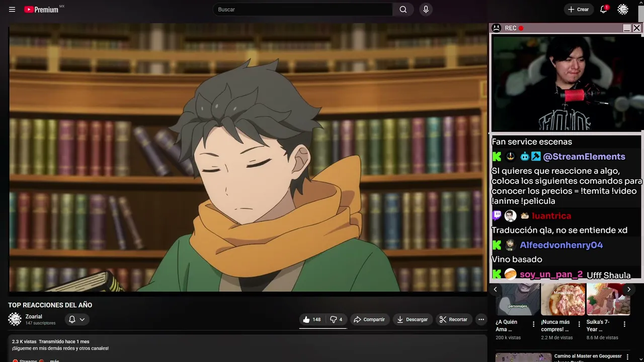Open the account avatar menu
The image size is (644, 362).
pos(623,10)
